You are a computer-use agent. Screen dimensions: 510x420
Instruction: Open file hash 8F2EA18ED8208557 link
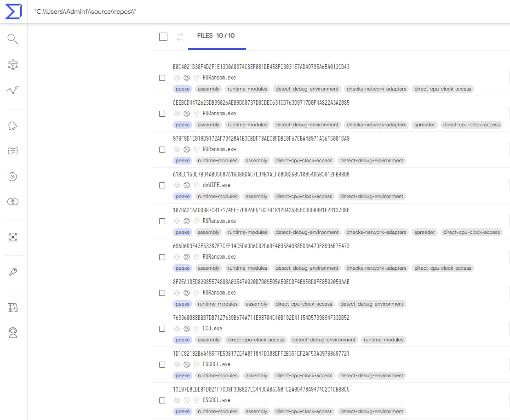pyautogui.click(x=261, y=282)
